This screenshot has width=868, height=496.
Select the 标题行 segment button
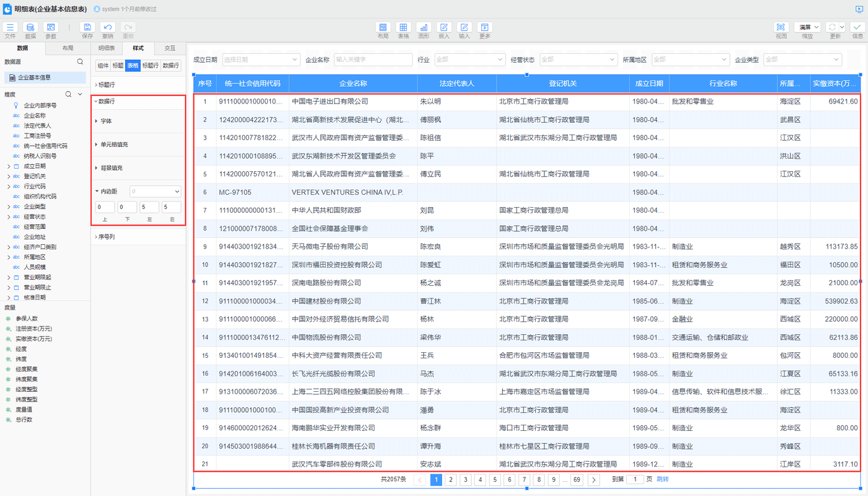(151, 65)
